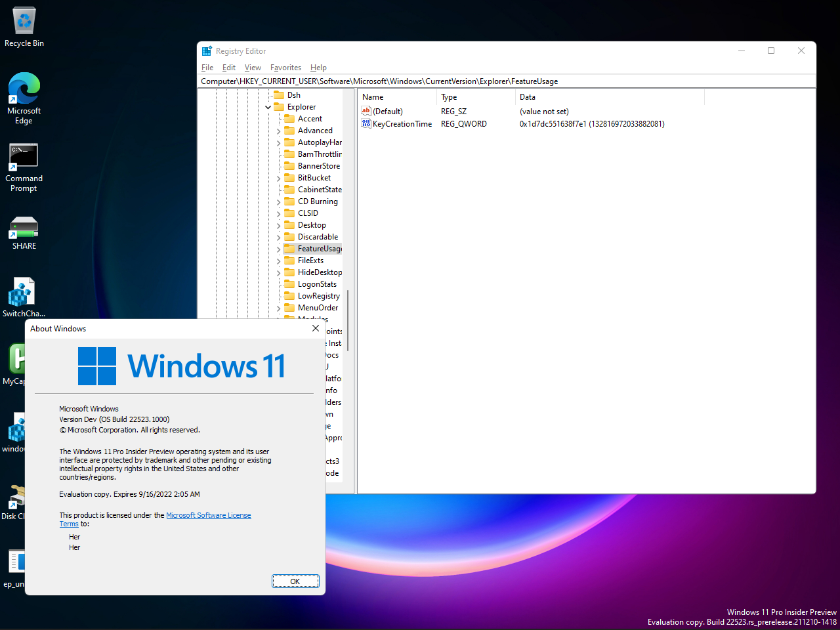Click the Type column header

476,97
